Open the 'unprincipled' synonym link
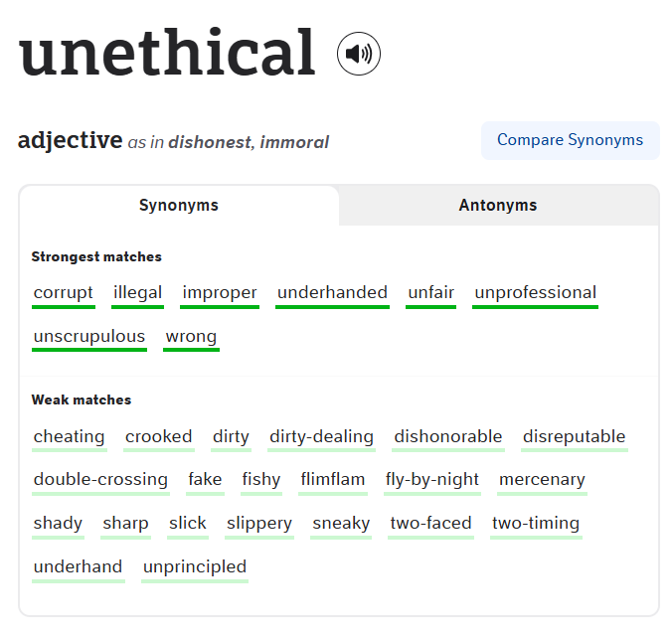Image resolution: width=672 pixels, height=637 pixels. [195, 567]
